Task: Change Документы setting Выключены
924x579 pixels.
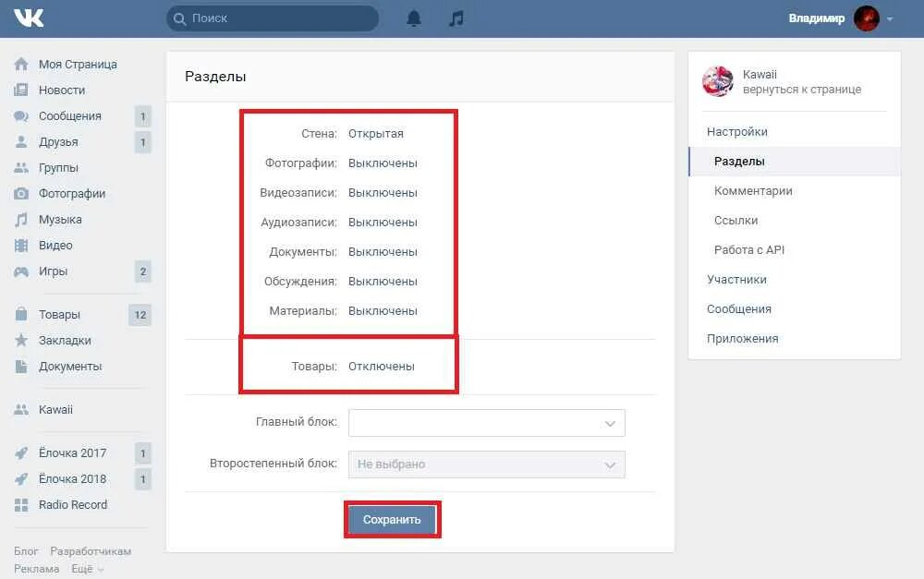Action: click(383, 251)
